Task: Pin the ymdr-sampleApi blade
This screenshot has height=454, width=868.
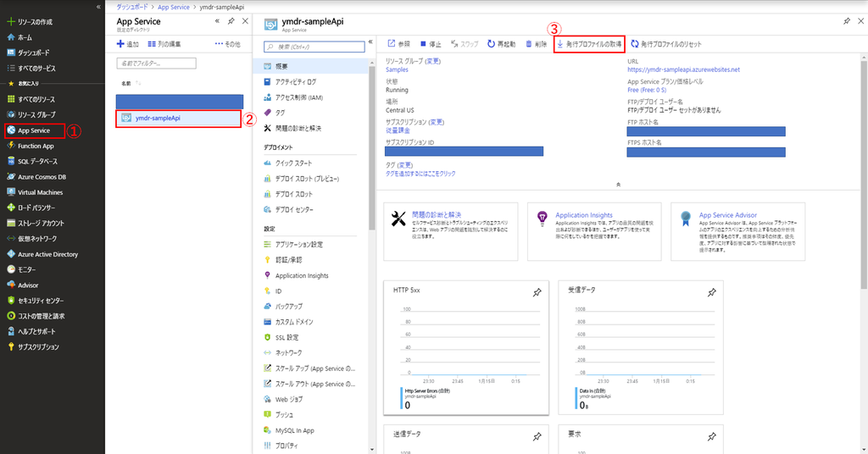Action: click(847, 21)
